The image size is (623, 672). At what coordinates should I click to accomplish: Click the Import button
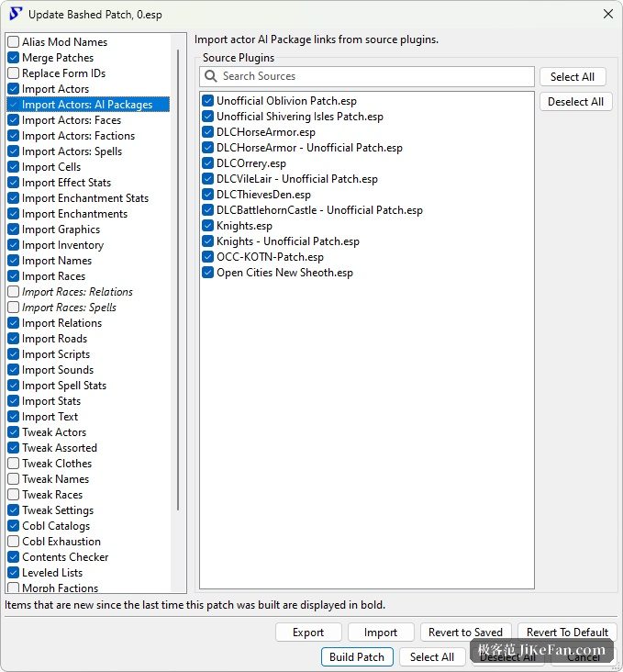pyautogui.click(x=381, y=633)
